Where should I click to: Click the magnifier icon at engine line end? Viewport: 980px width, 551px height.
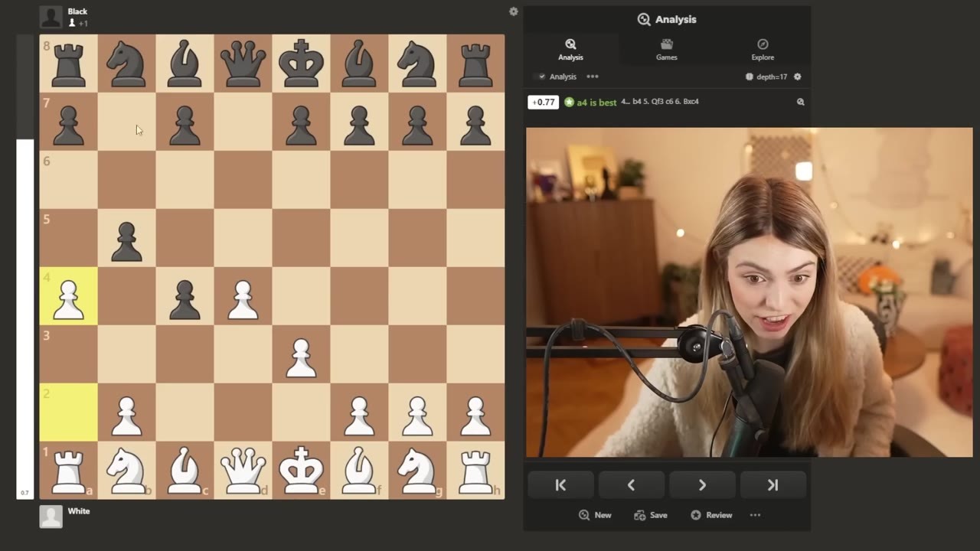(x=801, y=102)
